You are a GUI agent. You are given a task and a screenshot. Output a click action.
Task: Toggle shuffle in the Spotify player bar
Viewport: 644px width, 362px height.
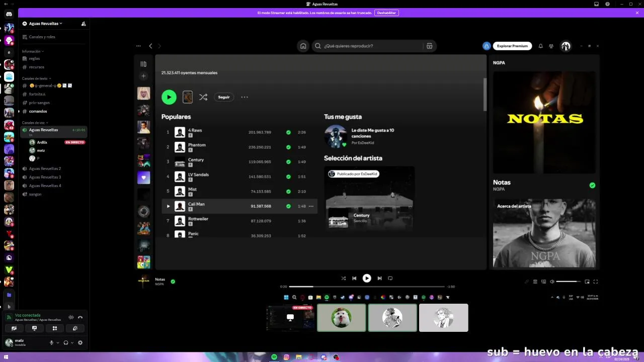pos(343,278)
